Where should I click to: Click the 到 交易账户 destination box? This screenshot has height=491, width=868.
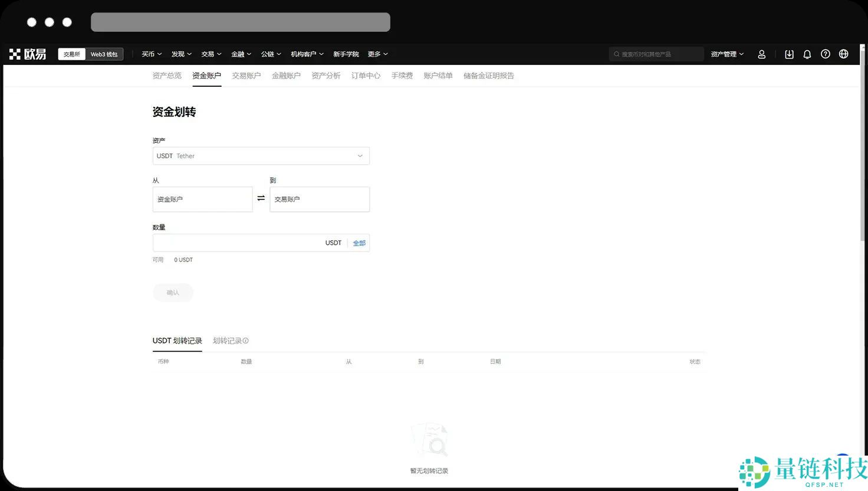tap(319, 199)
